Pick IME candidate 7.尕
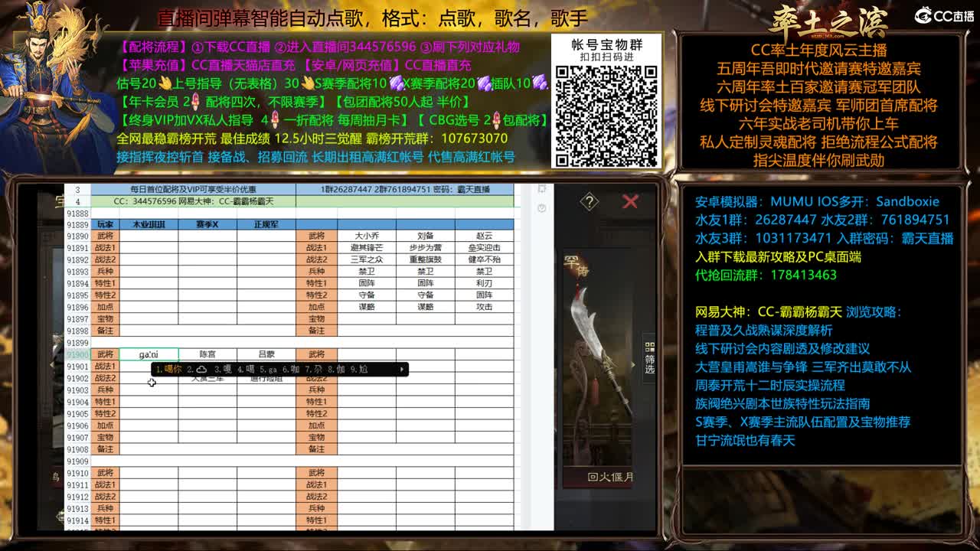The image size is (980, 551). (x=313, y=370)
